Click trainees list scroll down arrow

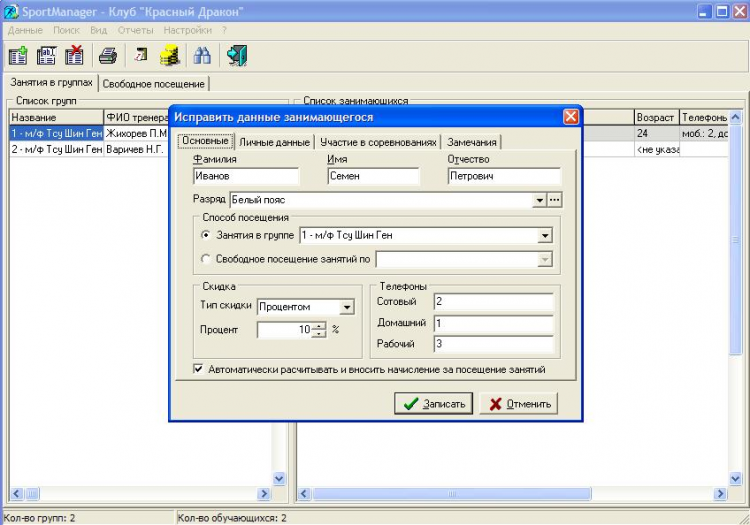point(736,478)
